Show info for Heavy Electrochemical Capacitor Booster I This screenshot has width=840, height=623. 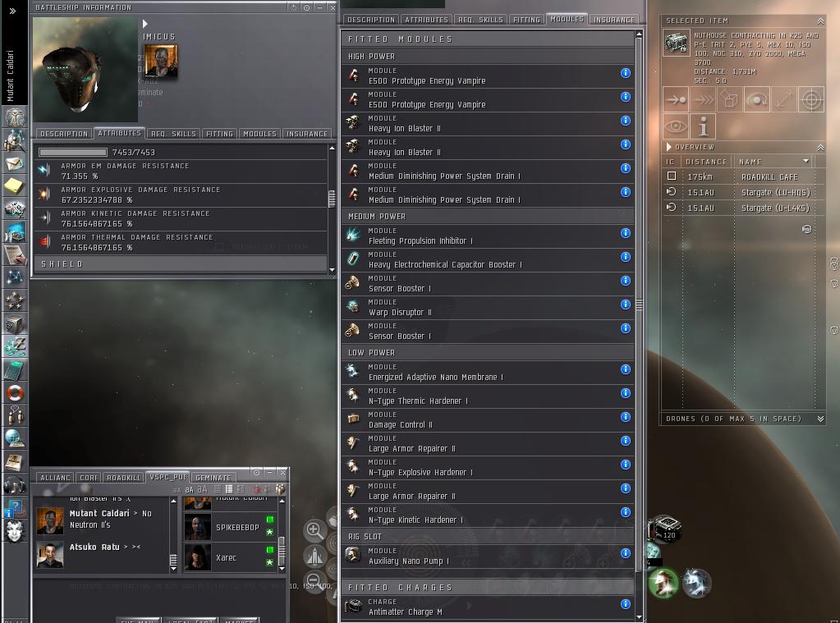point(625,257)
